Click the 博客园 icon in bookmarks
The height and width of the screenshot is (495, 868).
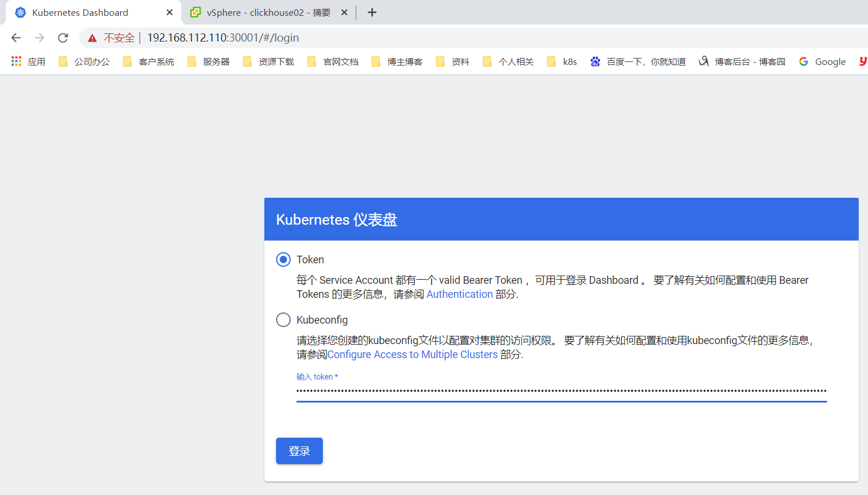(x=704, y=61)
